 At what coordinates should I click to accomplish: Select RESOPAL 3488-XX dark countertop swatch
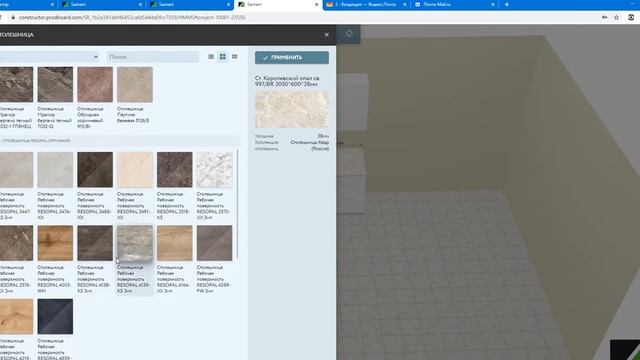tap(95, 170)
